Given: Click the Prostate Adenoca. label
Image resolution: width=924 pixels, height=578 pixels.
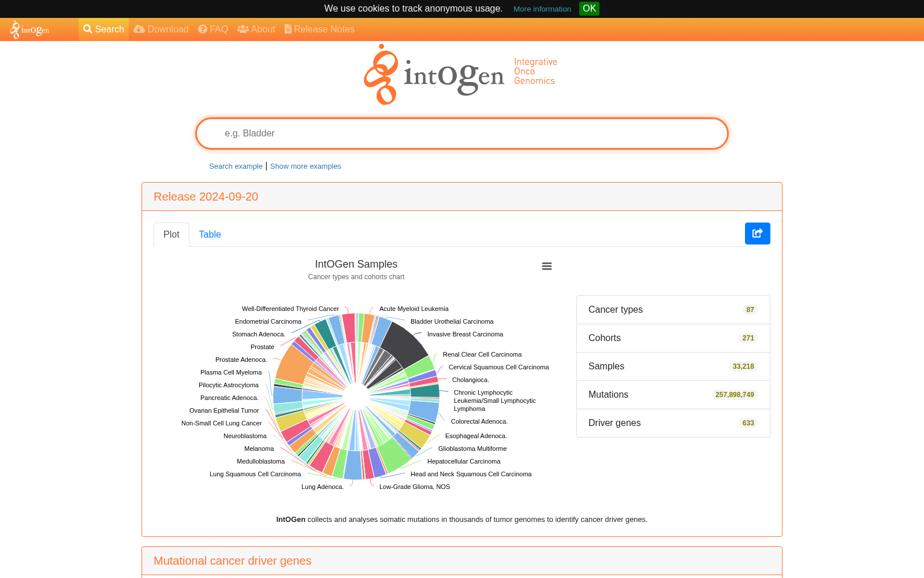Looking at the screenshot, I should click(x=241, y=360).
